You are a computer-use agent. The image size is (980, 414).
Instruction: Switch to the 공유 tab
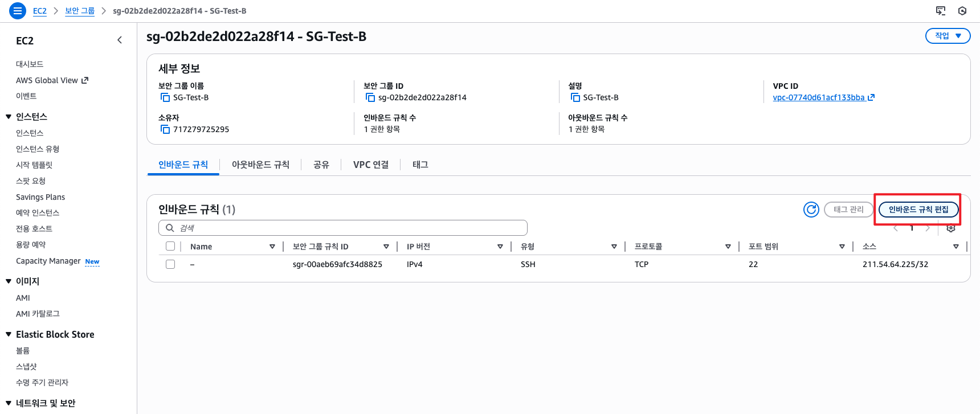(x=321, y=165)
